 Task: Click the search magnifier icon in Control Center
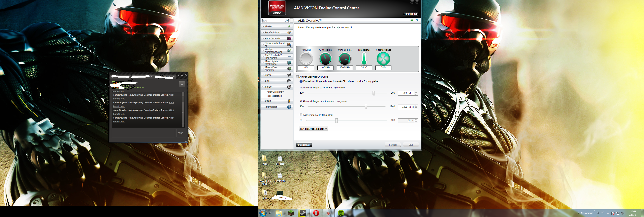pyautogui.click(x=287, y=21)
